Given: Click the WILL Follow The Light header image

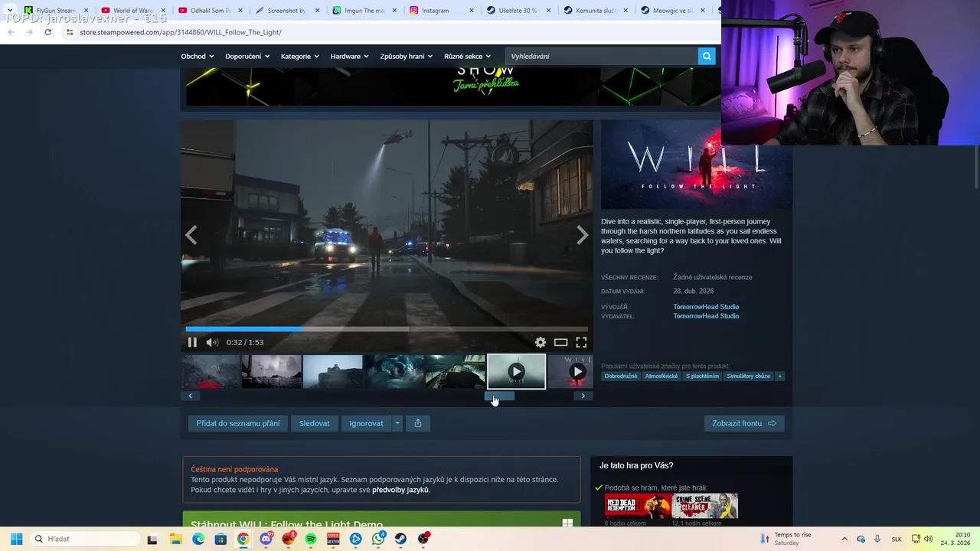Looking at the screenshot, I should [696, 165].
